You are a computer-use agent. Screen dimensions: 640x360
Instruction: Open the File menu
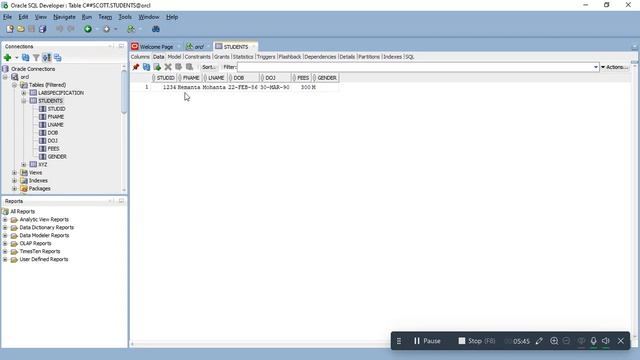coord(7,17)
